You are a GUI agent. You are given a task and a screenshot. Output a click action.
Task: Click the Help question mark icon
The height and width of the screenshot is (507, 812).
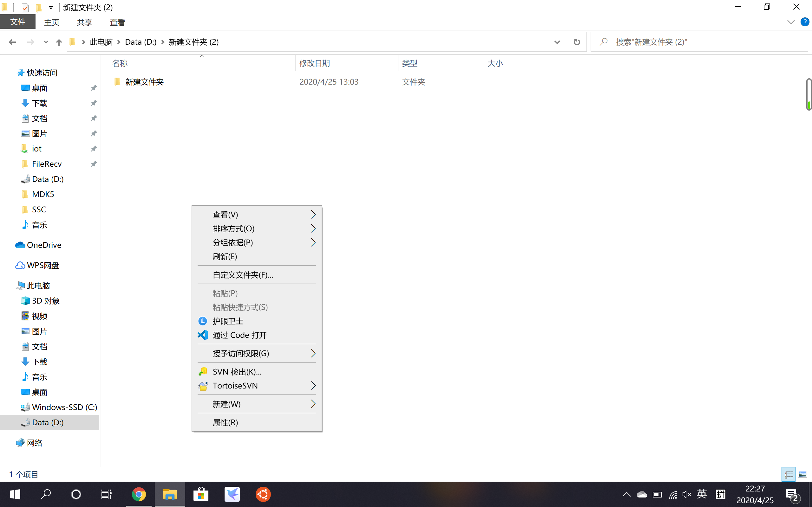[x=805, y=22]
